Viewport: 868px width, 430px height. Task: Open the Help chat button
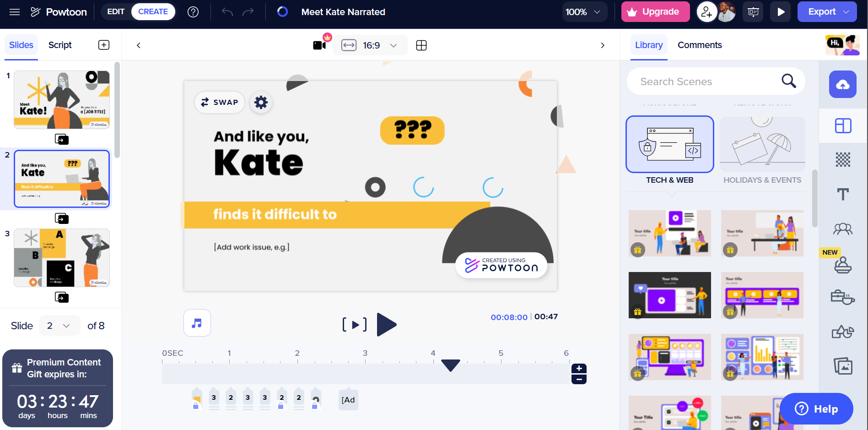tap(816, 408)
